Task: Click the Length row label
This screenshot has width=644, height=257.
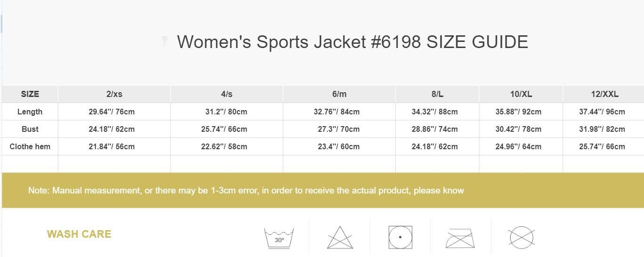Action: (30, 112)
